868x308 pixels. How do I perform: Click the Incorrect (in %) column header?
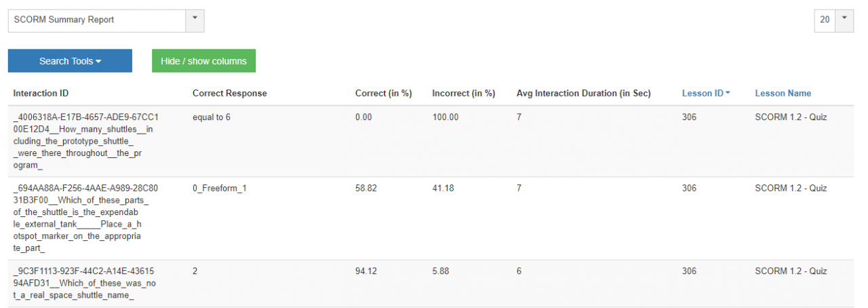(x=463, y=94)
